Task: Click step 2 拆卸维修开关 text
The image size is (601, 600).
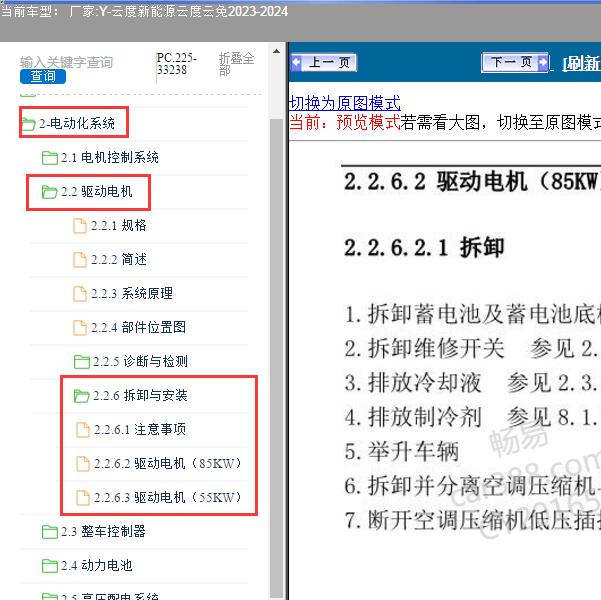Action: pyautogui.click(x=424, y=349)
